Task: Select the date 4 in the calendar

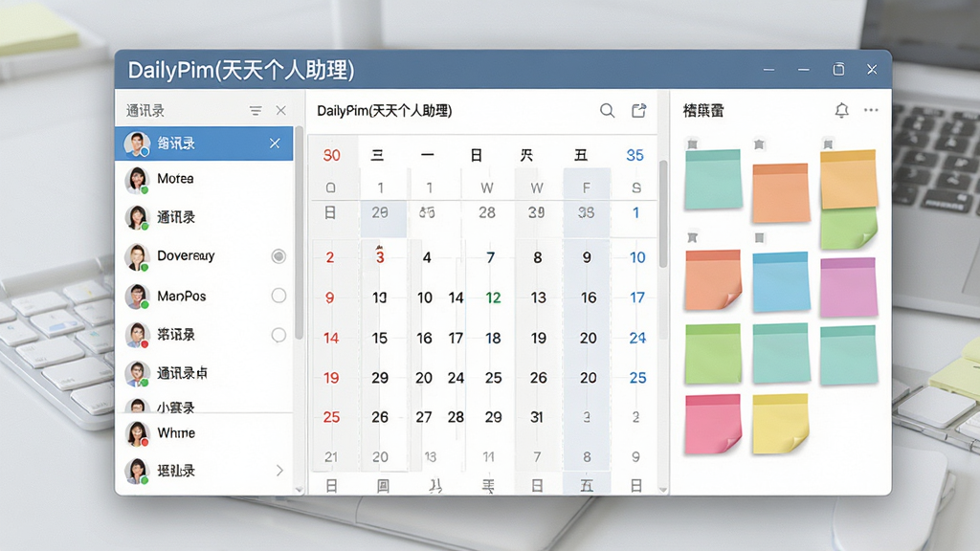Action: (427, 257)
